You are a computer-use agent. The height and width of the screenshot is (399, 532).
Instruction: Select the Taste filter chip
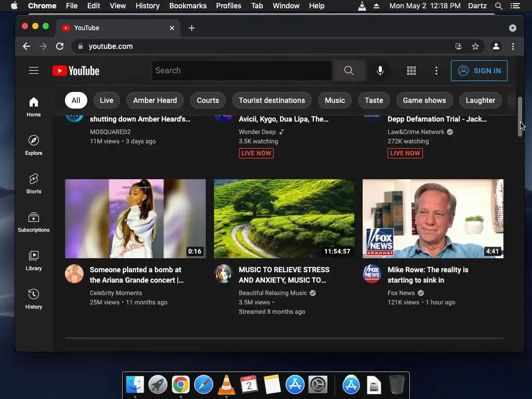[374, 100]
